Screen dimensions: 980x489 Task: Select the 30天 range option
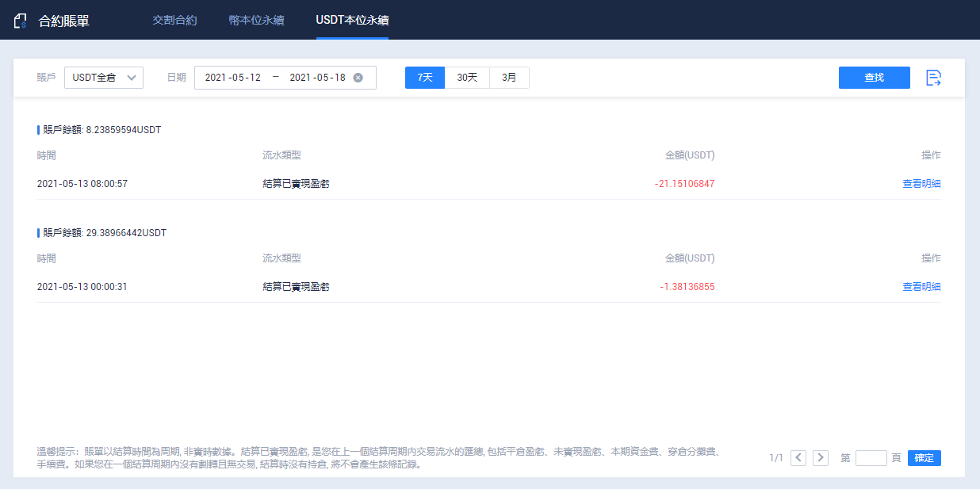point(467,78)
